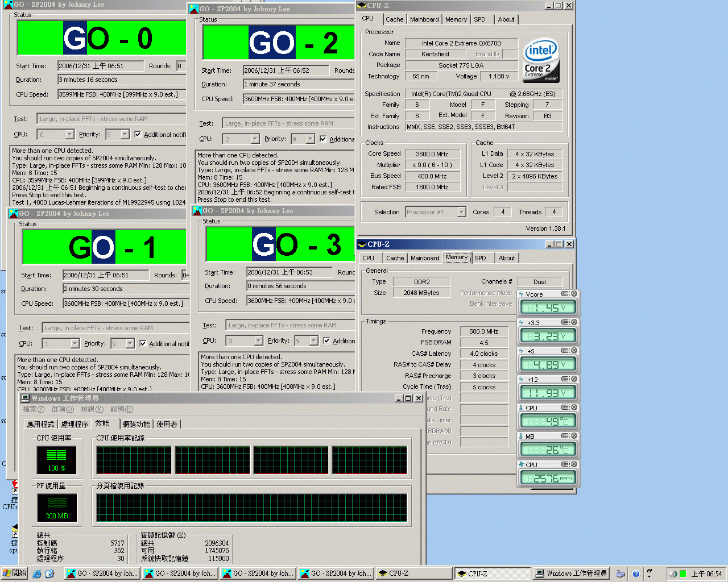Click the 200 MB PF usage gauge
Screen dimensions: 728x582
tap(57, 508)
